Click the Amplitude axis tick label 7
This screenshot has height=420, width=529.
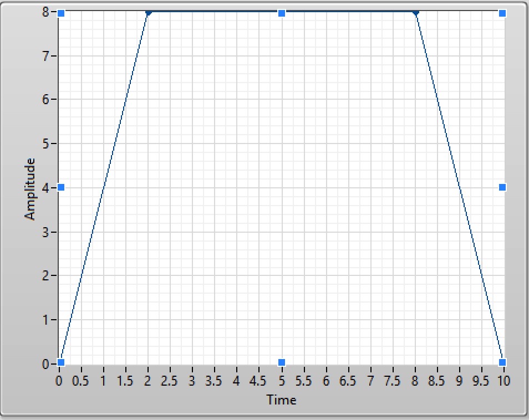46,56
